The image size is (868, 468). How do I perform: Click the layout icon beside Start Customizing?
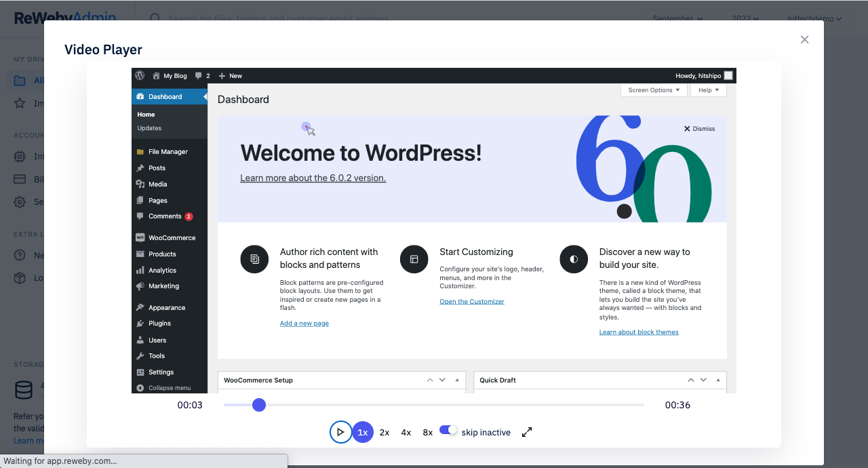(x=414, y=259)
